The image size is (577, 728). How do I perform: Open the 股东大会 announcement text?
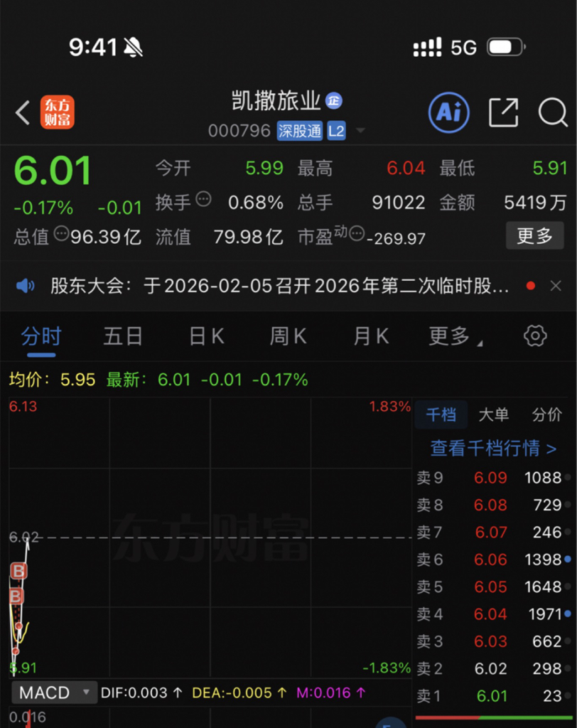click(280, 286)
